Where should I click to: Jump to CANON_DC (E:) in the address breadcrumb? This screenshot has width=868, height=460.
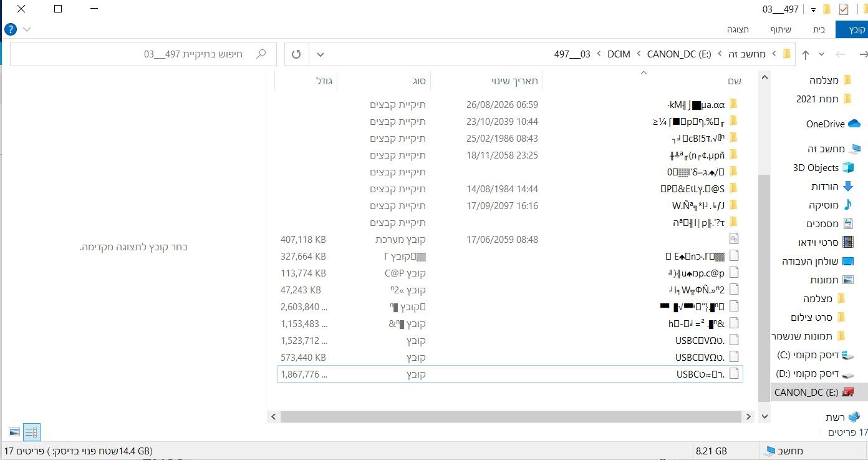click(679, 54)
